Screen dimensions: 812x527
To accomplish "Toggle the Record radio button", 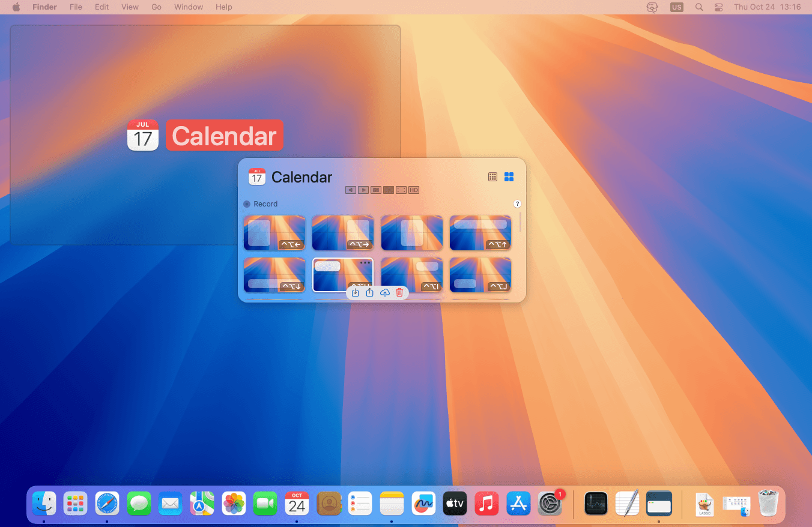I will (x=247, y=204).
